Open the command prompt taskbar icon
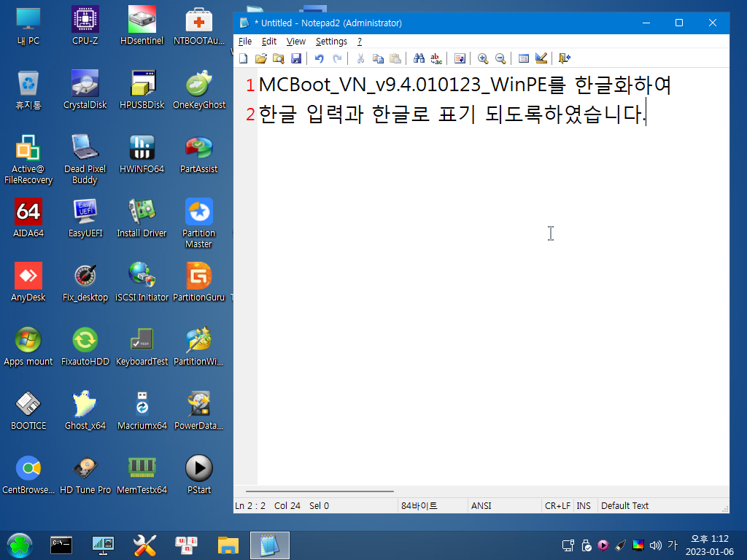747x560 pixels. (x=61, y=545)
